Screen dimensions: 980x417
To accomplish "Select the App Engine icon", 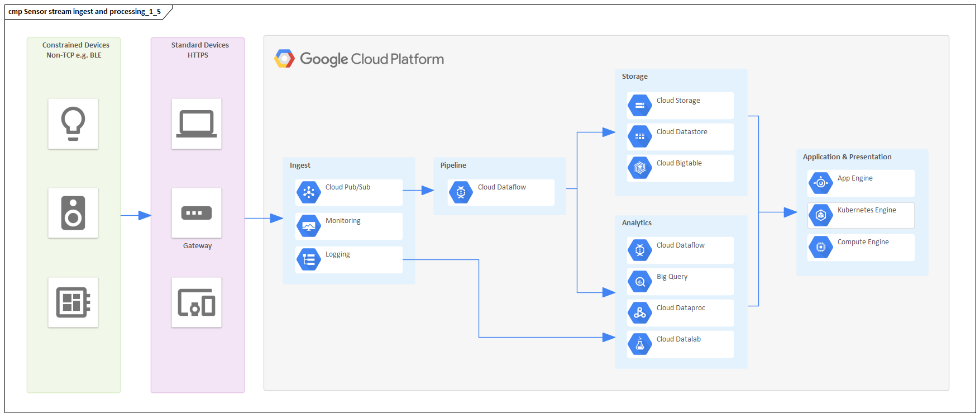I will (820, 183).
